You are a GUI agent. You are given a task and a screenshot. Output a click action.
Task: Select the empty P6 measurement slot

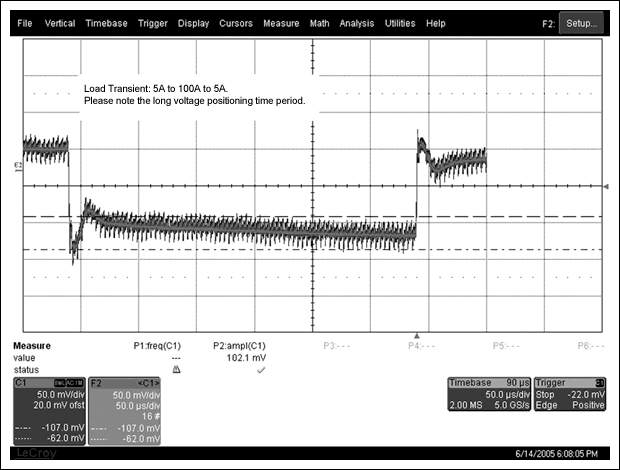coord(591,346)
